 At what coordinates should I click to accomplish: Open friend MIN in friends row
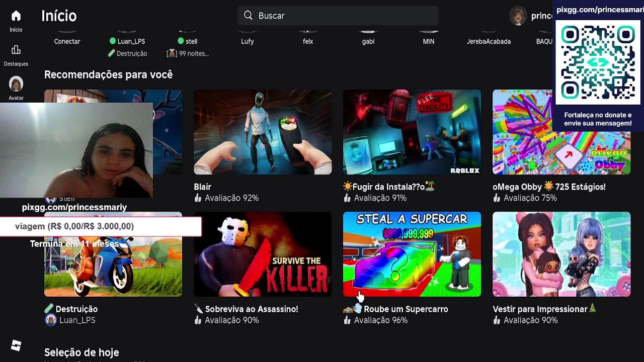[x=429, y=41]
